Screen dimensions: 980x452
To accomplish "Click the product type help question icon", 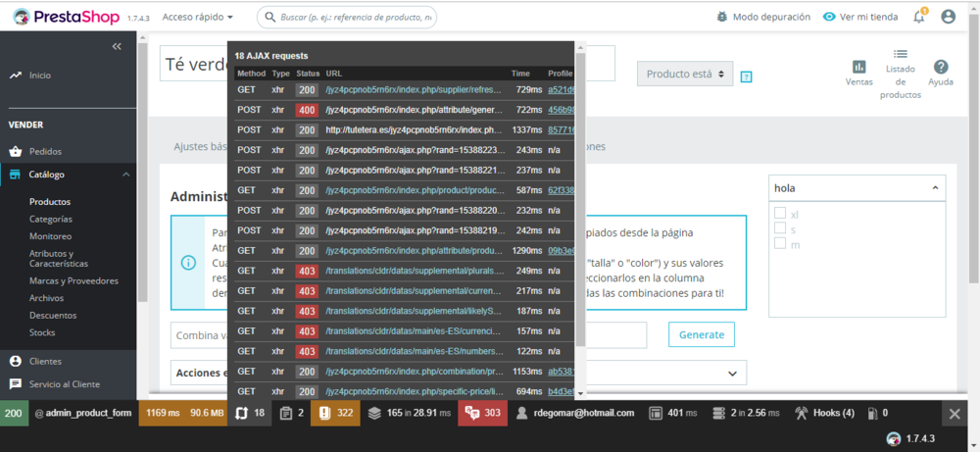I will tap(746, 76).
